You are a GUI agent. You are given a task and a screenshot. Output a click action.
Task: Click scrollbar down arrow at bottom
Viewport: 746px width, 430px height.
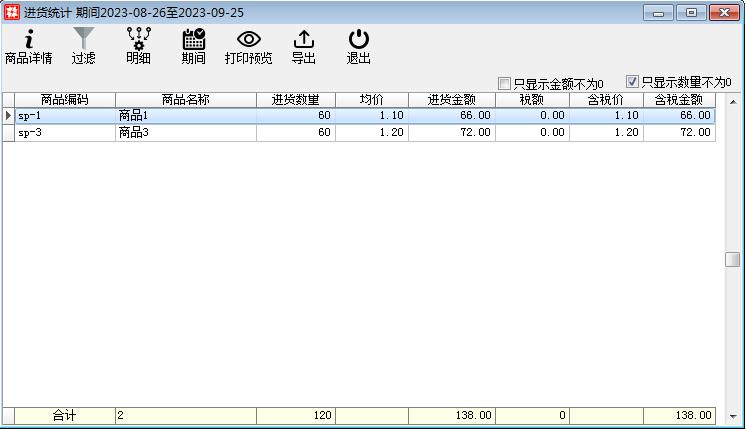tap(732, 416)
